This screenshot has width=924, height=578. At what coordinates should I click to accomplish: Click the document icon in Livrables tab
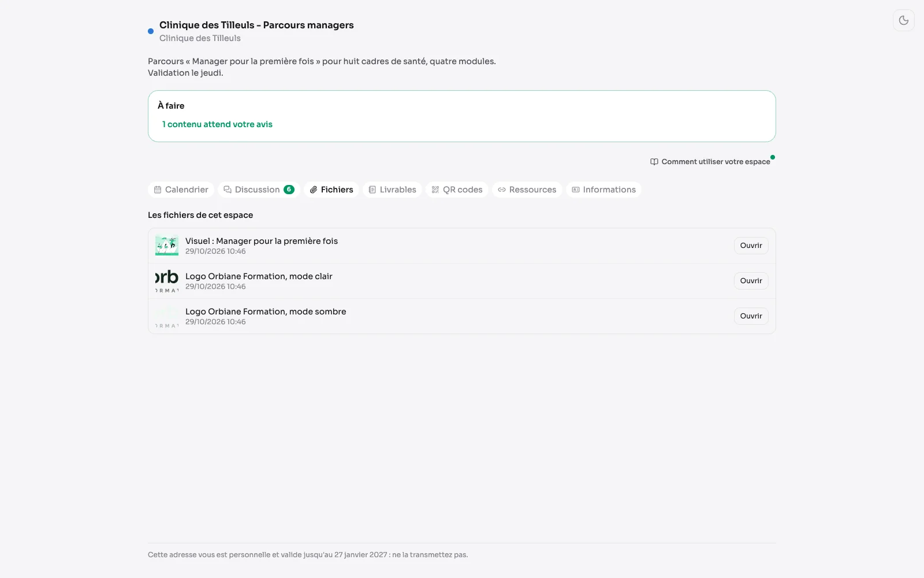pyautogui.click(x=372, y=190)
